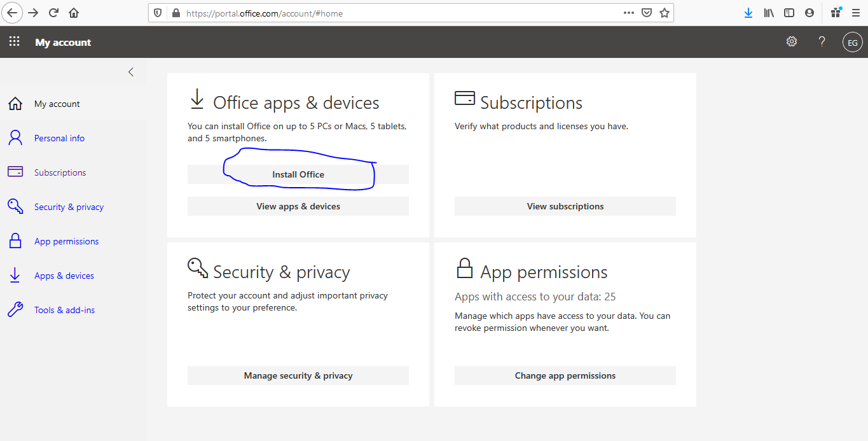Toggle Firefox sidebar icon
The width and height of the screenshot is (868, 441).
[x=789, y=13]
